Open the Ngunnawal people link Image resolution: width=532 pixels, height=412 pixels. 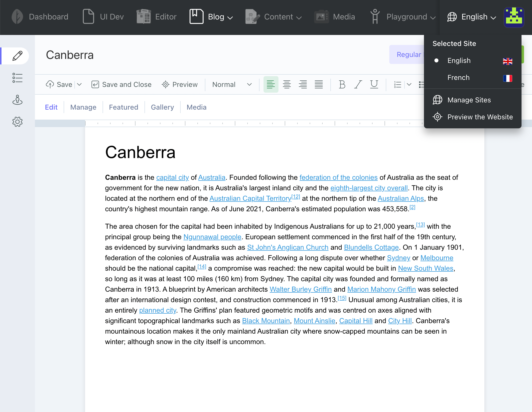coord(212,237)
